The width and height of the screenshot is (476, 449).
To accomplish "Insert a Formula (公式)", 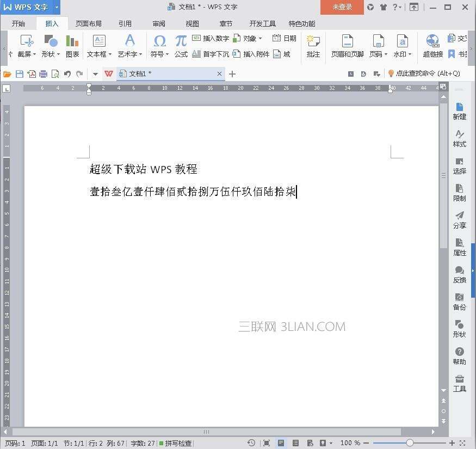I will tap(181, 46).
